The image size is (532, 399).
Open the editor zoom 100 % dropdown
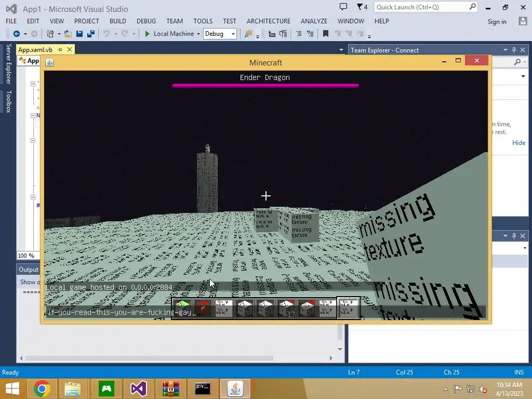click(x=26, y=256)
